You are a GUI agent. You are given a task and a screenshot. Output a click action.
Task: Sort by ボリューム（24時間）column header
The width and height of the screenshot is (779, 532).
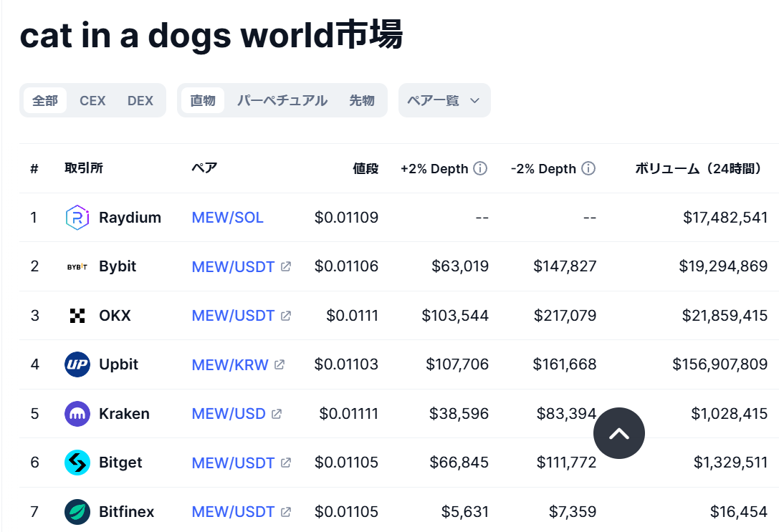click(x=698, y=169)
